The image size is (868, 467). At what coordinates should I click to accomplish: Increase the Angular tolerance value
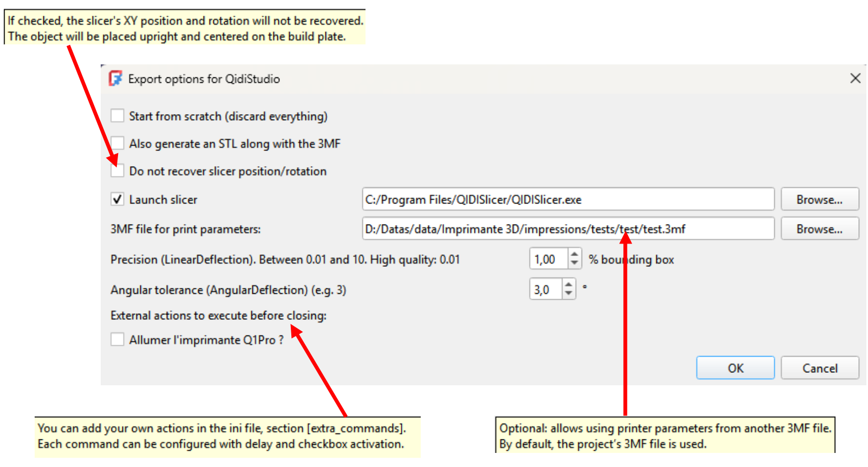pos(569,285)
